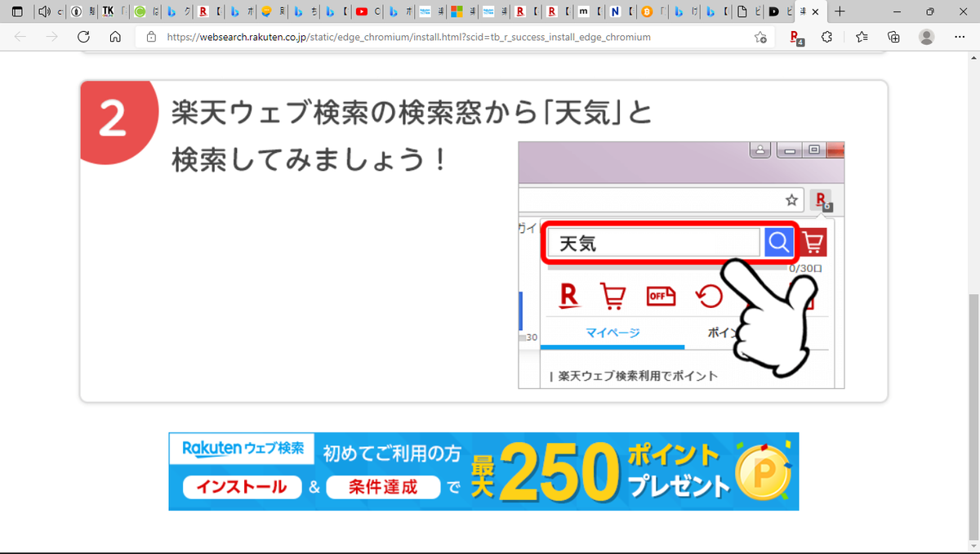
Task: Add this page to favorites
Action: coord(760,37)
